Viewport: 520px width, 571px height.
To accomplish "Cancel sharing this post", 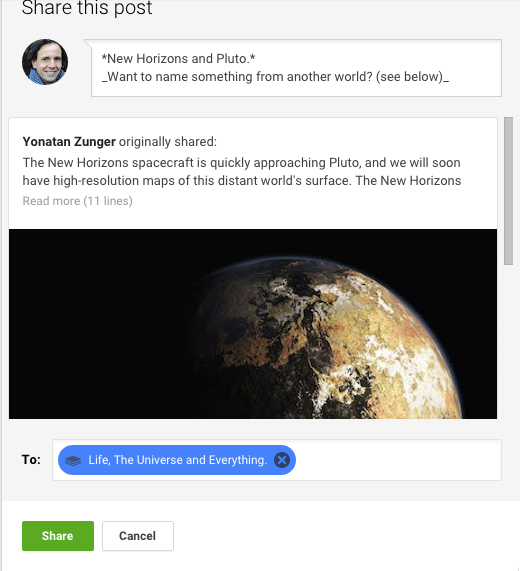I will click(x=138, y=536).
